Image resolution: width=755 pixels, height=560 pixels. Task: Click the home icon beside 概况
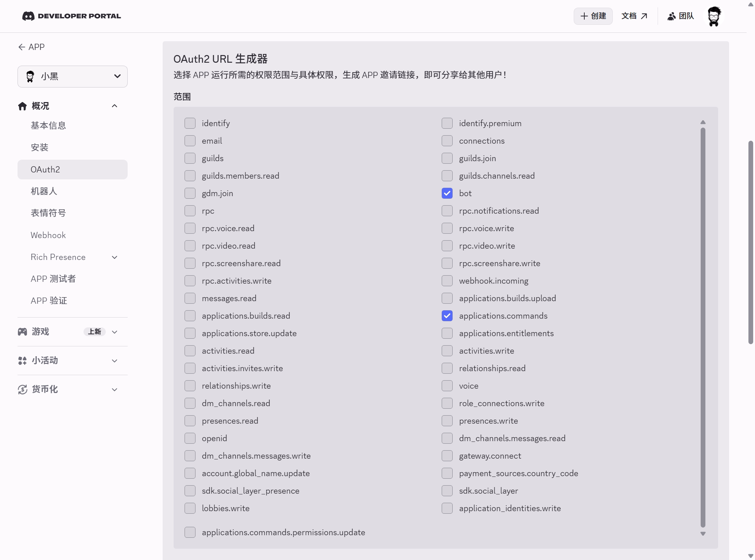tap(22, 106)
